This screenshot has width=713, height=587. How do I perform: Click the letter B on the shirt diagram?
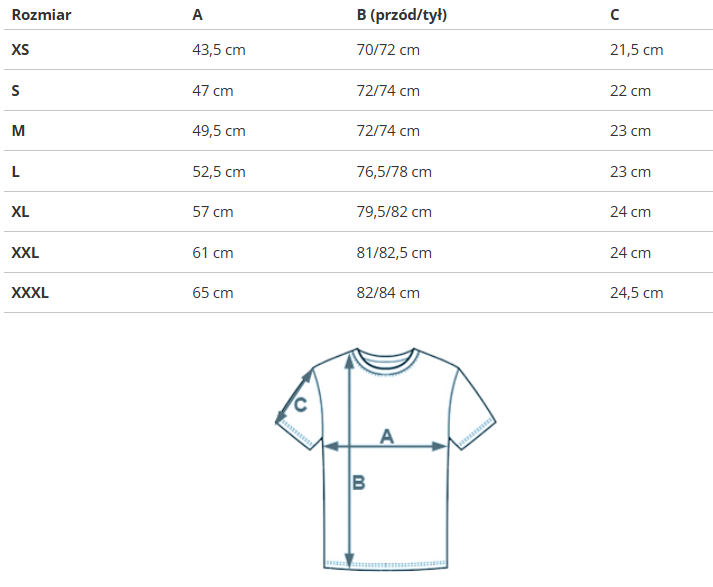pos(359,482)
